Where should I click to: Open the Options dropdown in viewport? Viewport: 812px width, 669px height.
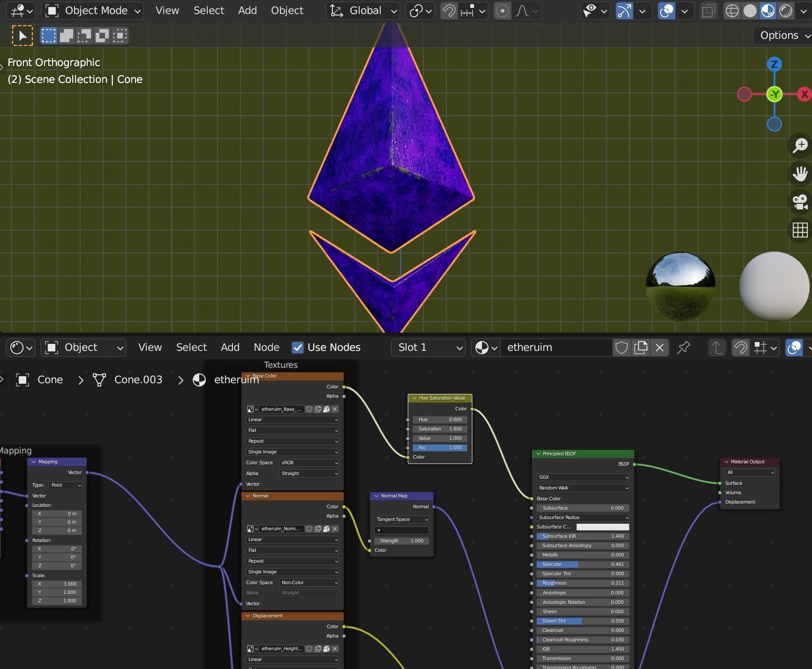pyautogui.click(x=782, y=36)
